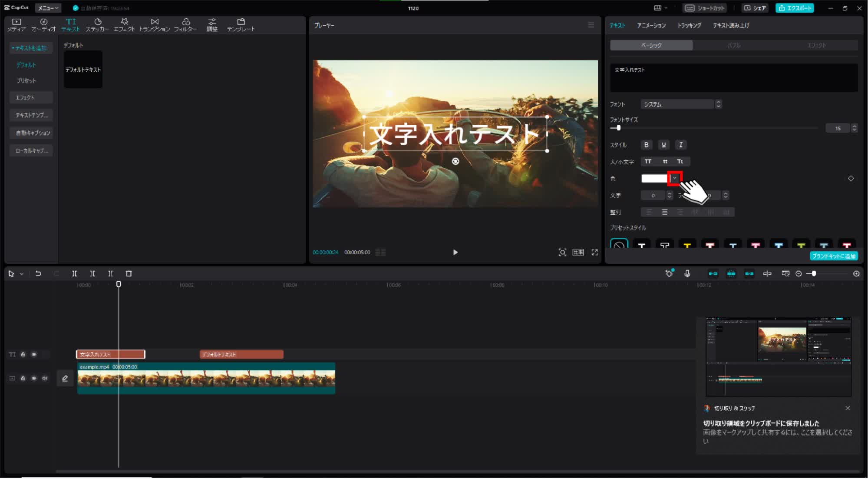Open the 調整 adjustment panel

point(212,25)
